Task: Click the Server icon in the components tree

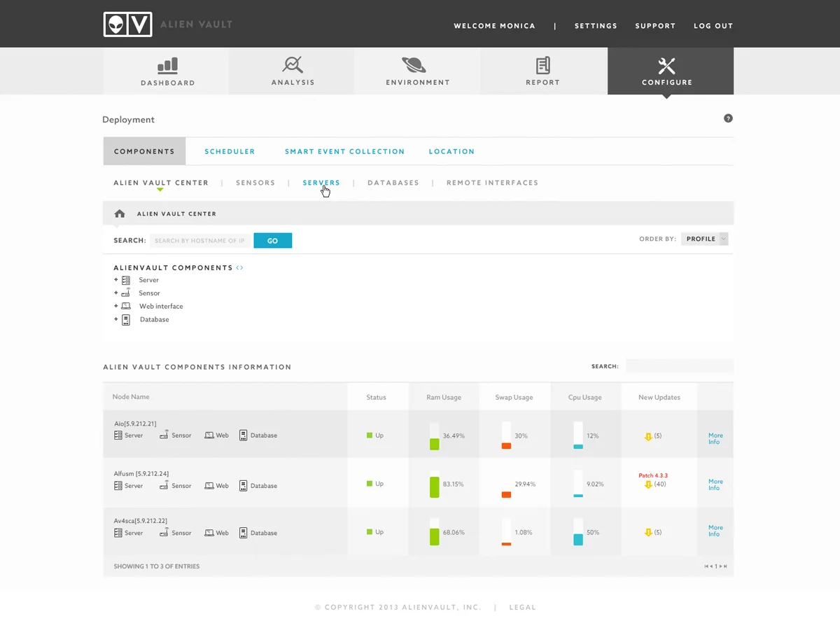Action: (x=126, y=280)
